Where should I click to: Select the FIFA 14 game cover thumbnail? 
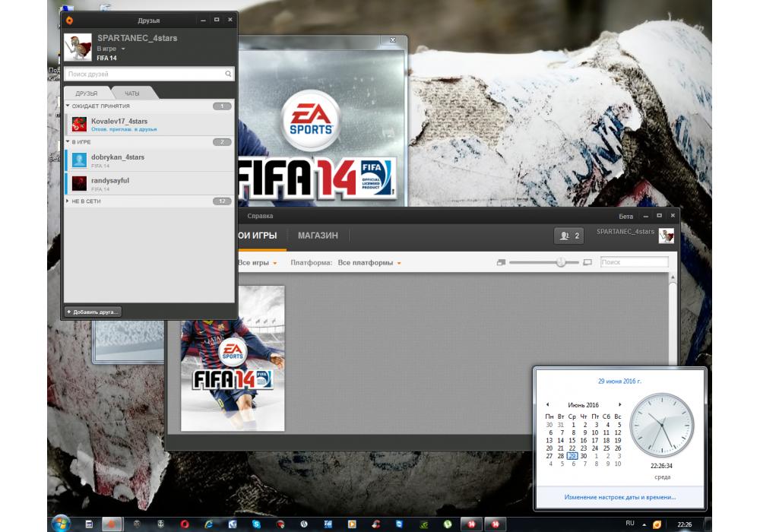(233, 359)
